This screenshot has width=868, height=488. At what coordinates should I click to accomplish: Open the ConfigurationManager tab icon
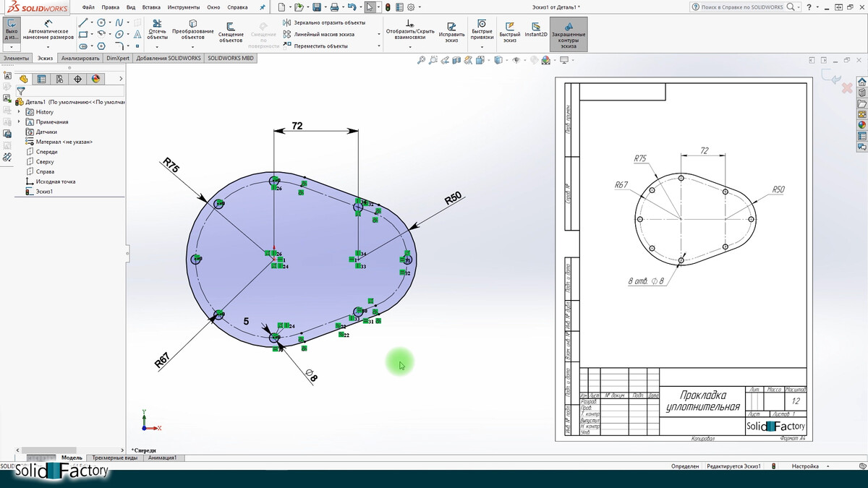(x=59, y=79)
